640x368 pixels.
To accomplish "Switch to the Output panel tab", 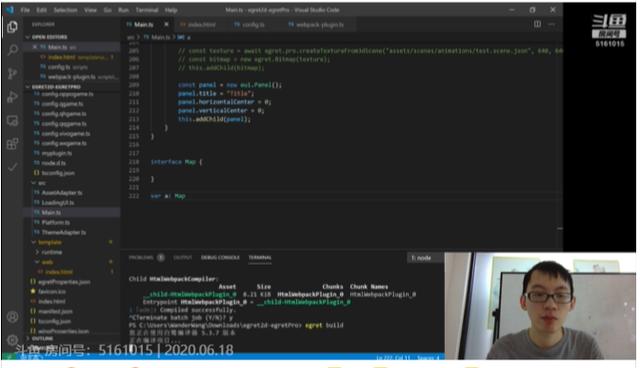I will 182,257.
